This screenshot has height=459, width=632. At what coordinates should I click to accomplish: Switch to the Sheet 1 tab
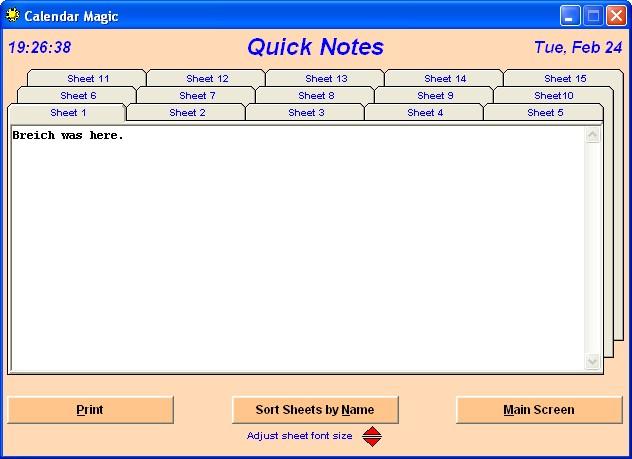[67, 113]
